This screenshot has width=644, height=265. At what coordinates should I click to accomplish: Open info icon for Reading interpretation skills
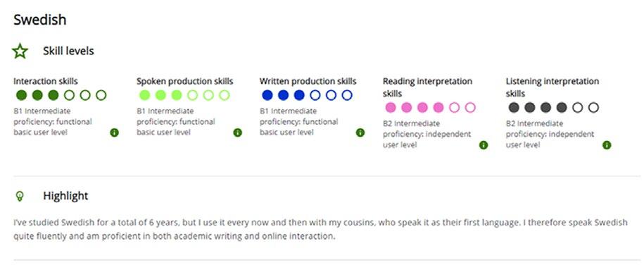tap(484, 145)
